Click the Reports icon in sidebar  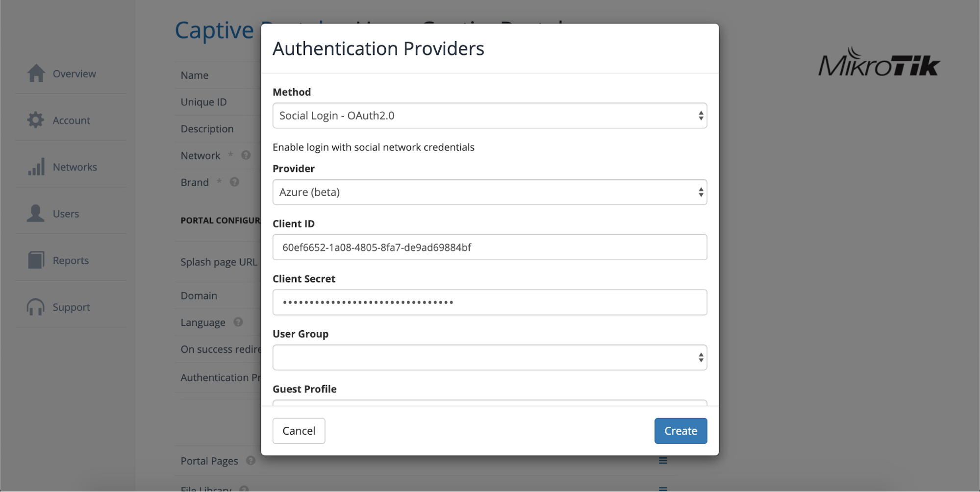click(x=35, y=260)
